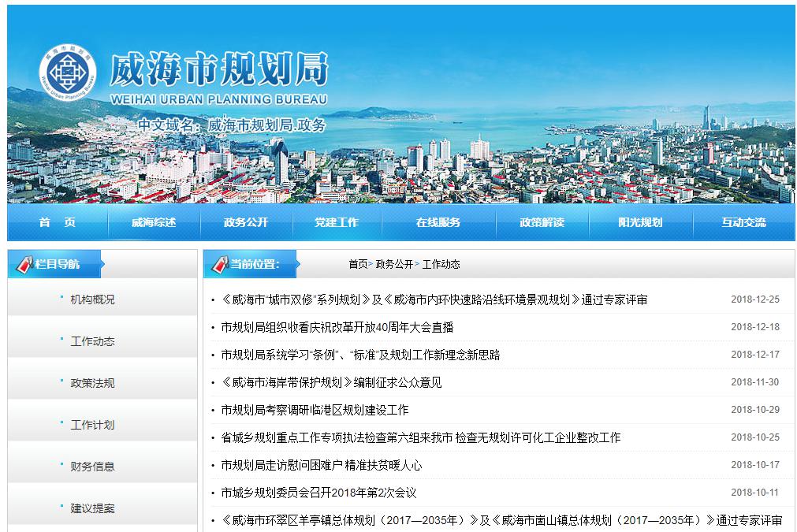
Task: Open the 政策法规 sidebar entry
Action: click(92, 383)
